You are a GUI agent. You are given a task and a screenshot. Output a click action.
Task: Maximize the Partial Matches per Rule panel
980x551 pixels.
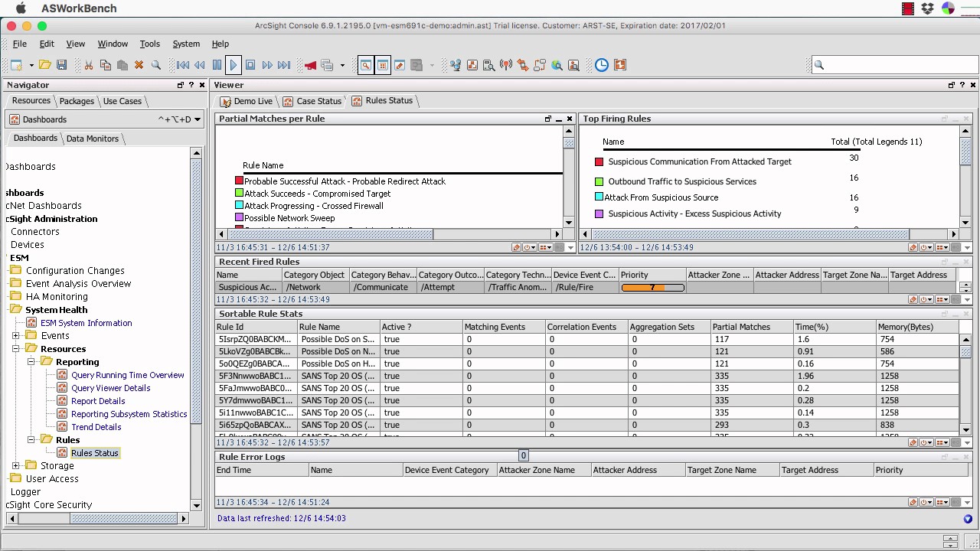[x=548, y=119]
